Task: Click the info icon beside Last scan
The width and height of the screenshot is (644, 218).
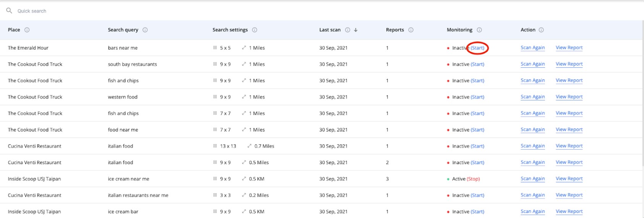Action: (348, 30)
